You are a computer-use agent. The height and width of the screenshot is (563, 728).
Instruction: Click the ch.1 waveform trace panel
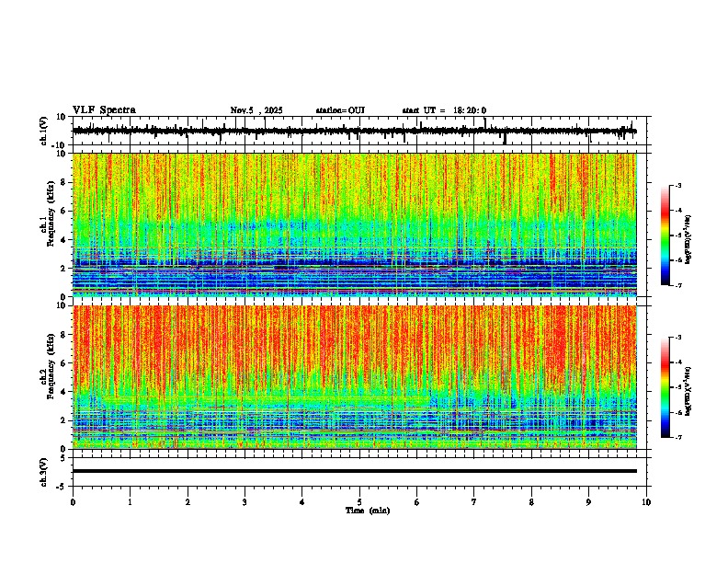[x=359, y=131]
